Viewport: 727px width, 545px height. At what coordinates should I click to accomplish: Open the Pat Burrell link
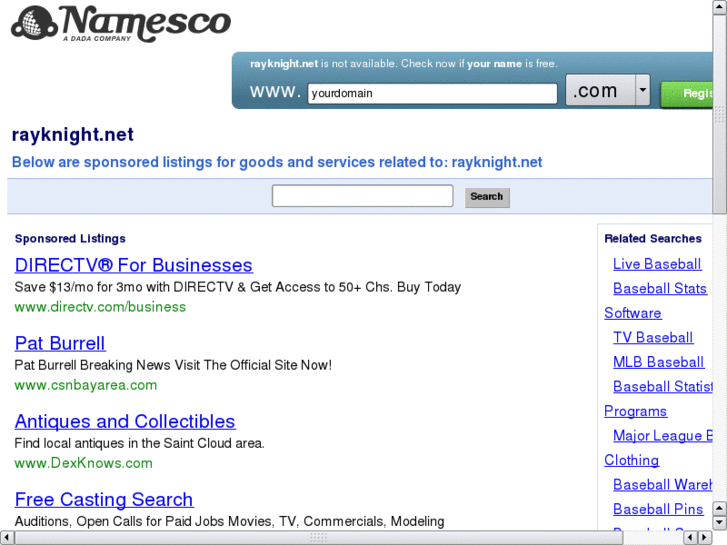60,344
